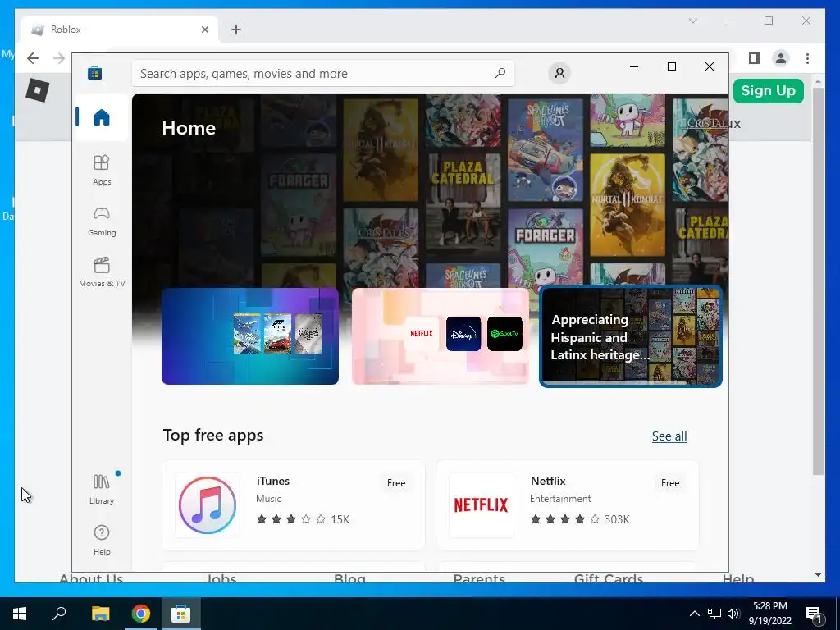Minimize the Microsoft Store window
Screen dimensions: 840x630
634,66
